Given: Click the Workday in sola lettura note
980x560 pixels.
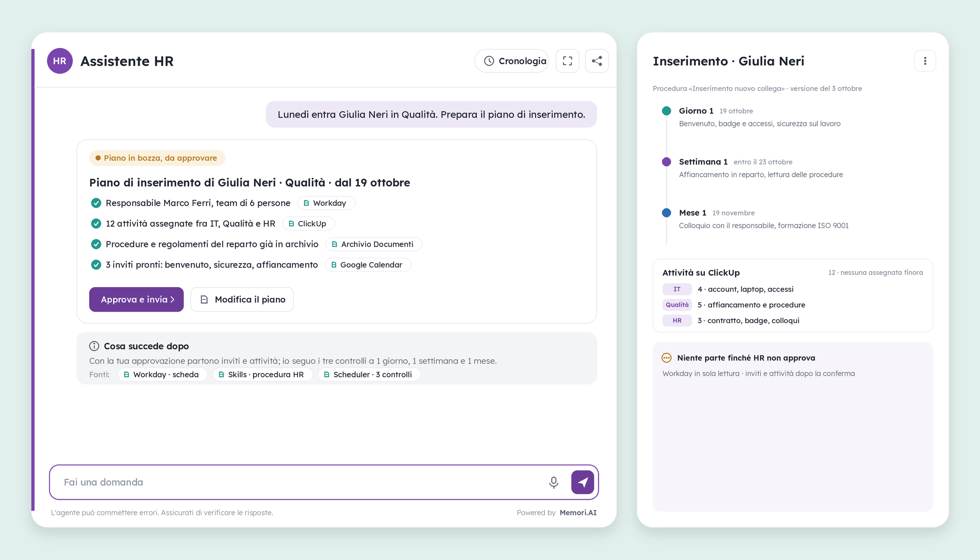Looking at the screenshot, I should coord(759,373).
